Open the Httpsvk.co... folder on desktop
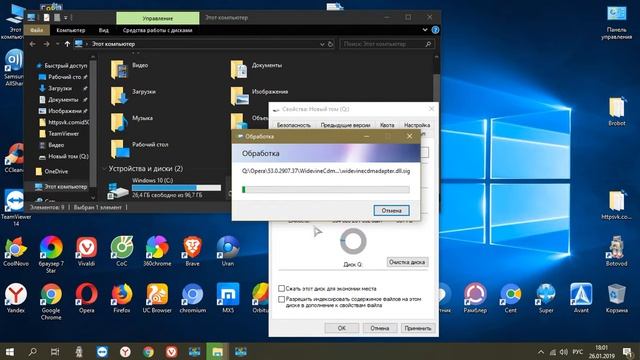 [616, 205]
